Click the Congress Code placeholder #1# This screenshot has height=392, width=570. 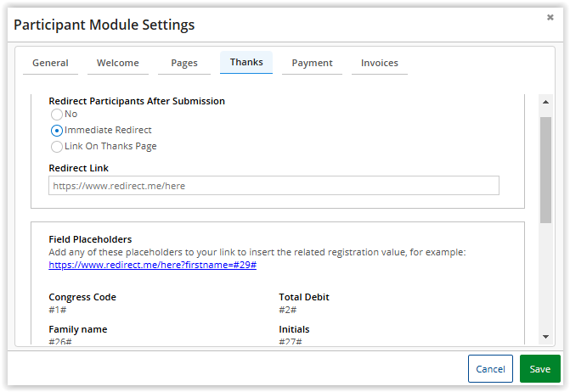pyautogui.click(x=58, y=310)
